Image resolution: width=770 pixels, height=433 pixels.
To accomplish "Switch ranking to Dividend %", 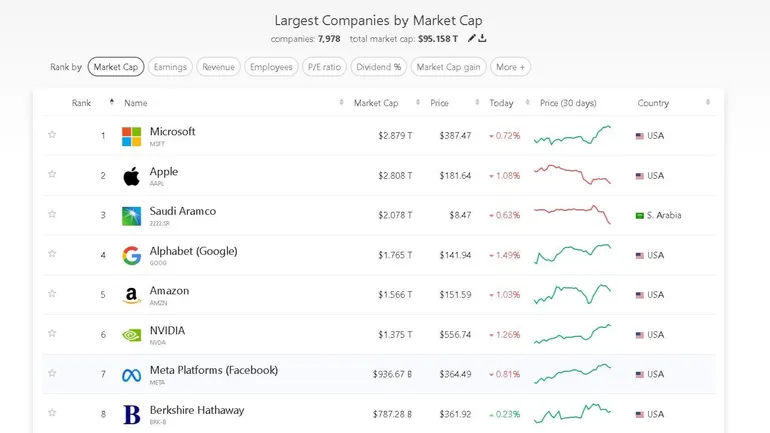I will click(379, 67).
